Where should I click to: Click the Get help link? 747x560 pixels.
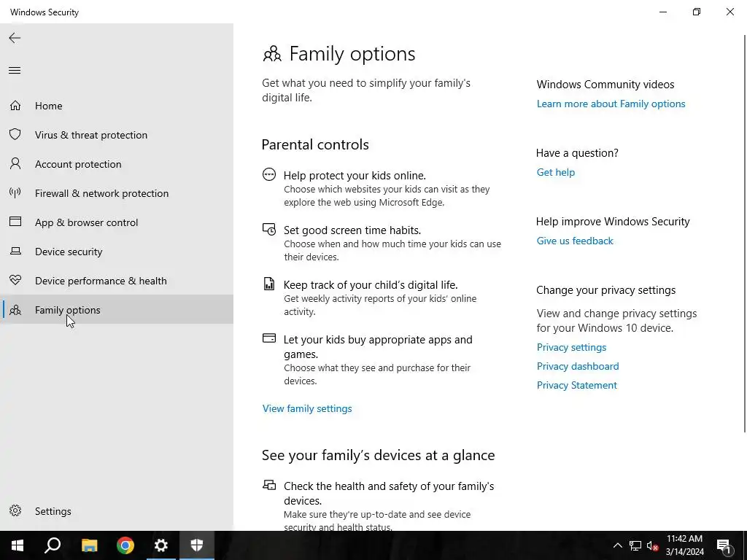tap(555, 172)
